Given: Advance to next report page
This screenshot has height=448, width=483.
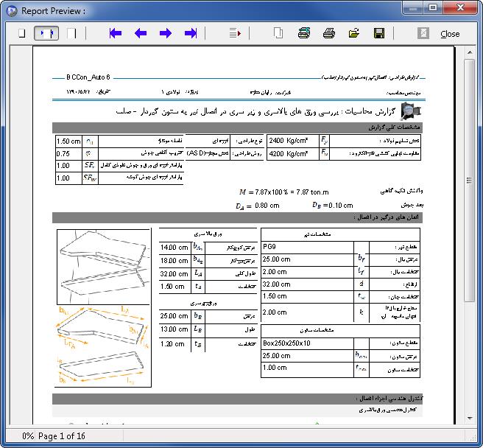Looking at the screenshot, I should [x=166, y=33].
